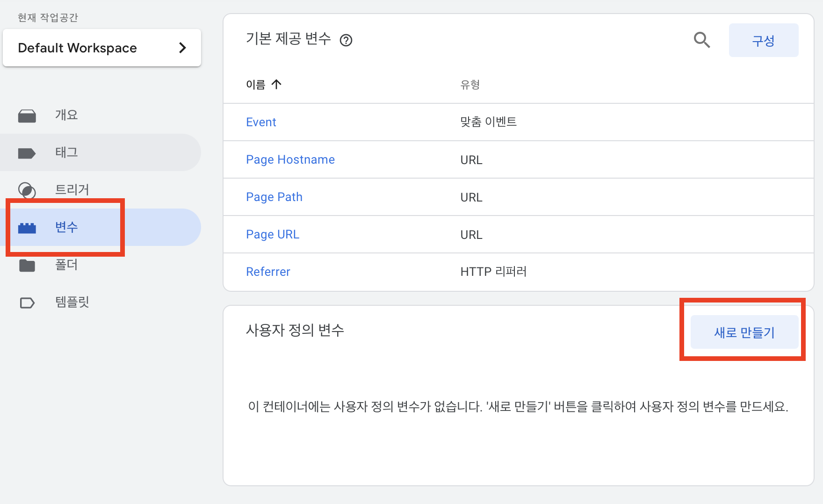This screenshot has height=504, width=823.
Task: Toggle the 이름 column sort arrow
Action: click(277, 85)
